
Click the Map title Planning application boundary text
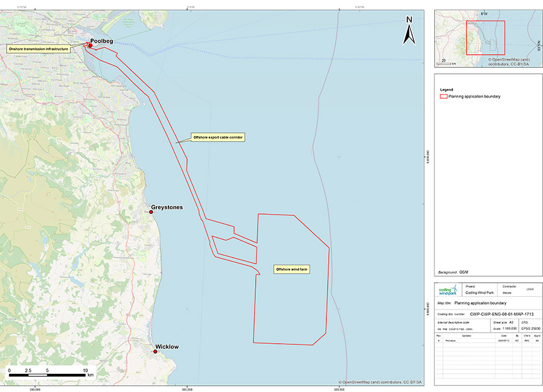click(480, 303)
